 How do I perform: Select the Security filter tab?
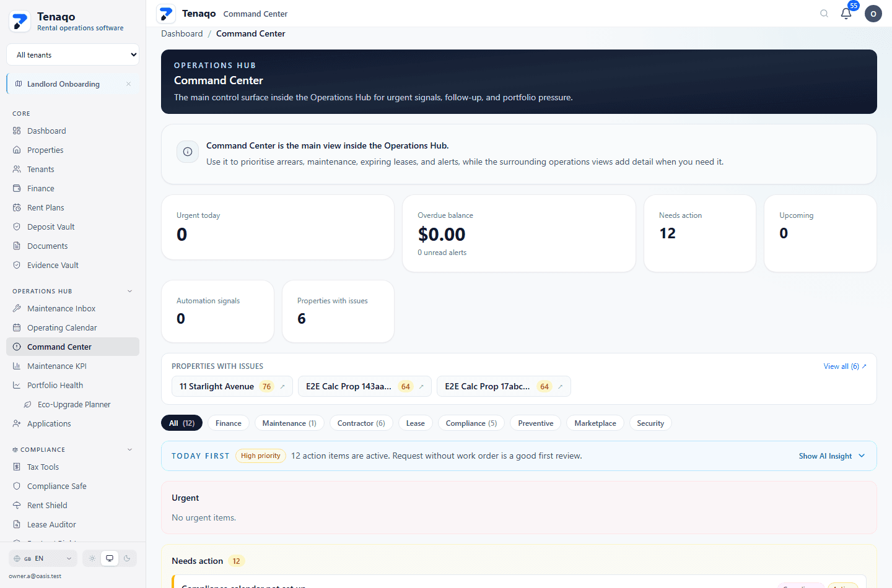click(x=650, y=423)
